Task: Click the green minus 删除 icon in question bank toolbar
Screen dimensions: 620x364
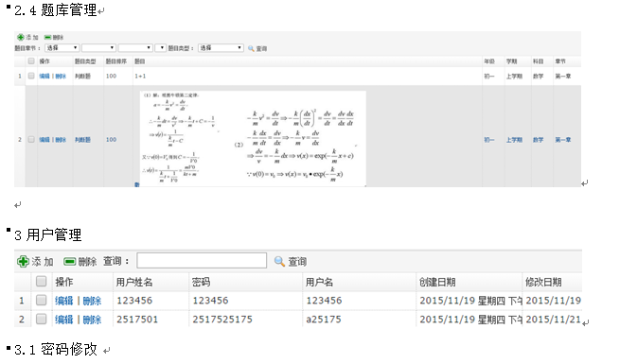Action: point(47,37)
